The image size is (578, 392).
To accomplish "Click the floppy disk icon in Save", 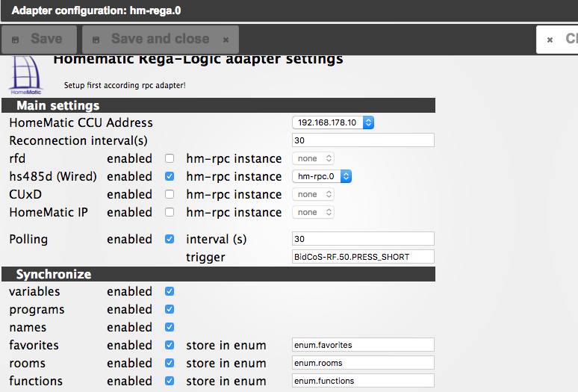I will coord(15,40).
